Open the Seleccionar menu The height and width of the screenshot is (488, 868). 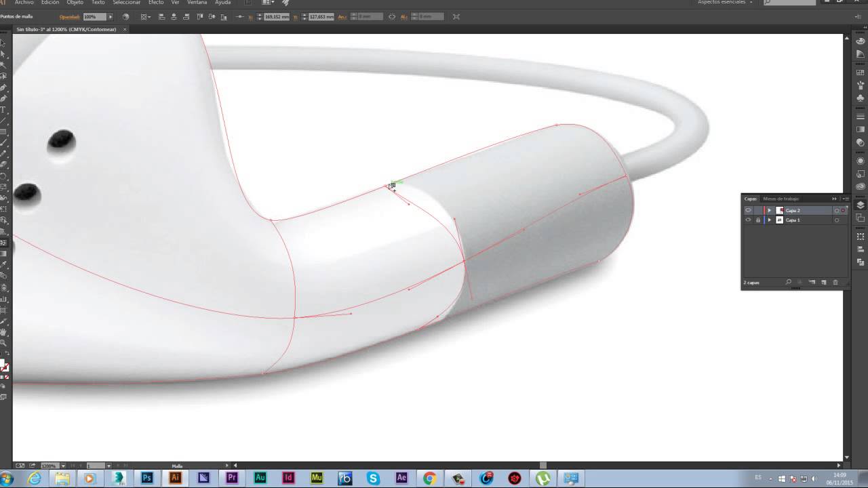click(x=126, y=3)
